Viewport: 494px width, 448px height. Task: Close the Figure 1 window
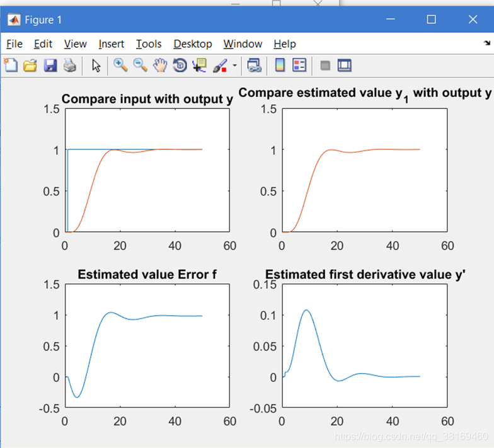point(473,19)
